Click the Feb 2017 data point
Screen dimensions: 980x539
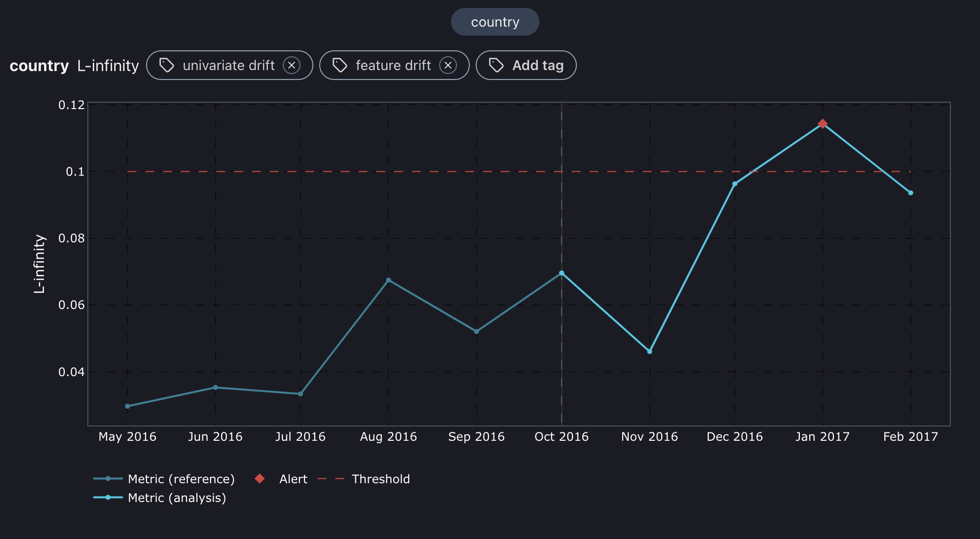910,193
